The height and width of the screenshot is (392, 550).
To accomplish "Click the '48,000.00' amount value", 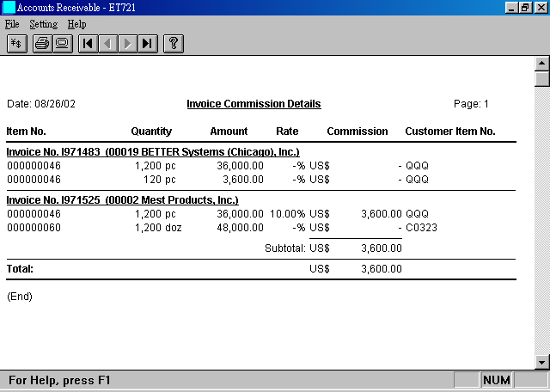I will [240, 228].
